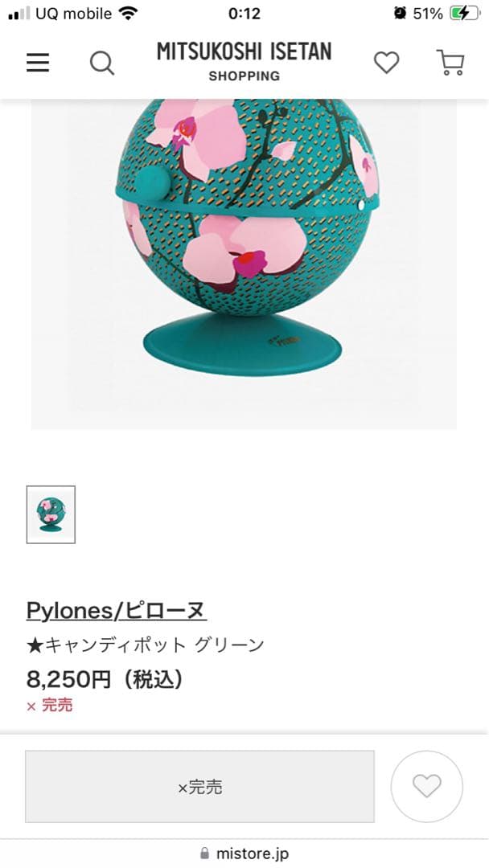Click the red × 完売 status label

pos(49,706)
